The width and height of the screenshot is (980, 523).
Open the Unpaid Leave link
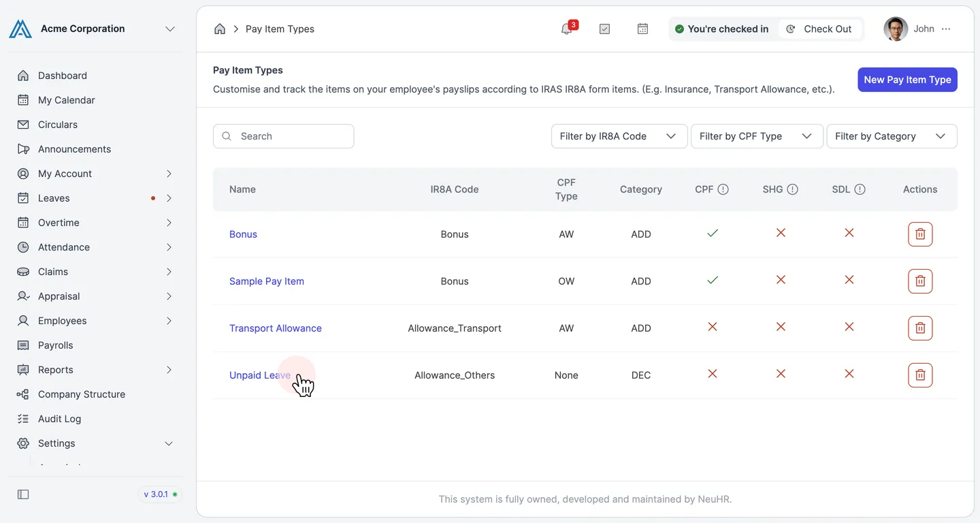260,375
